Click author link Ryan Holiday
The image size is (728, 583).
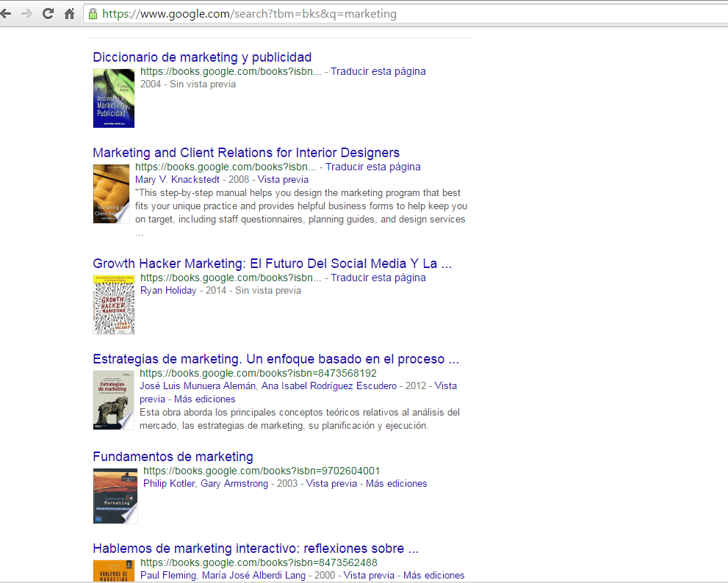tap(168, 290)
